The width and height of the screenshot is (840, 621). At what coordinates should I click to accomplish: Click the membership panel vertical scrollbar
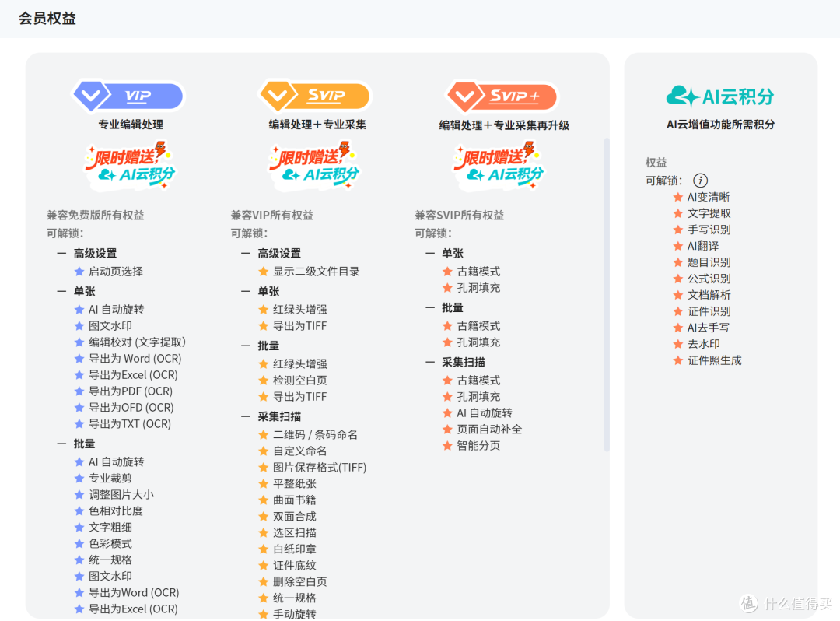coord(607,295)
